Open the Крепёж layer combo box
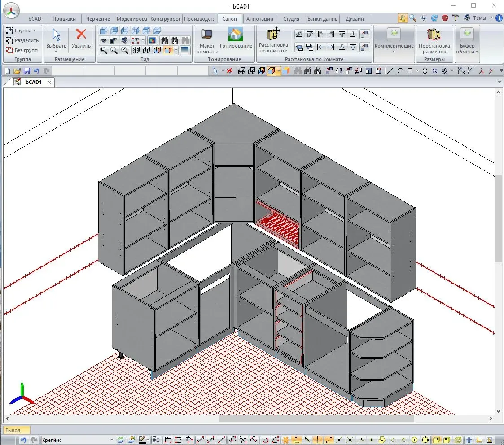Viewport: 504px width, 445px height. tap(76, 440)
